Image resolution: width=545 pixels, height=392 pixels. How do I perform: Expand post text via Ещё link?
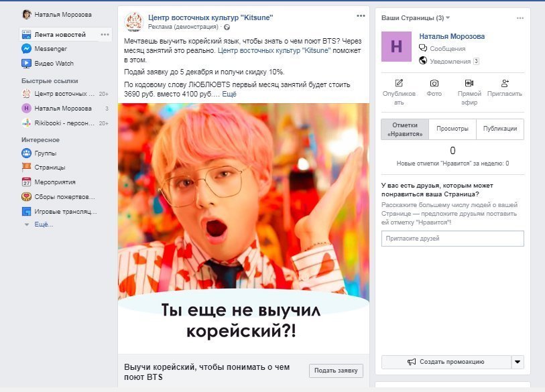[229, 94]
